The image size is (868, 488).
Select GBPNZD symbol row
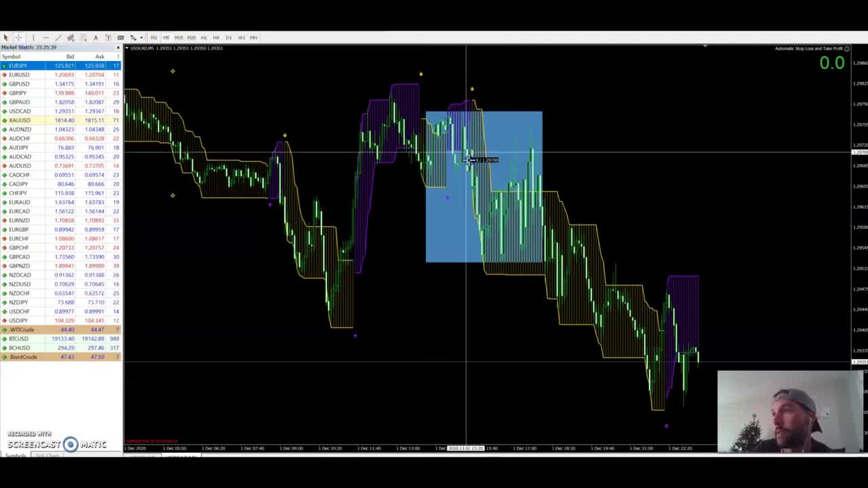61,266
